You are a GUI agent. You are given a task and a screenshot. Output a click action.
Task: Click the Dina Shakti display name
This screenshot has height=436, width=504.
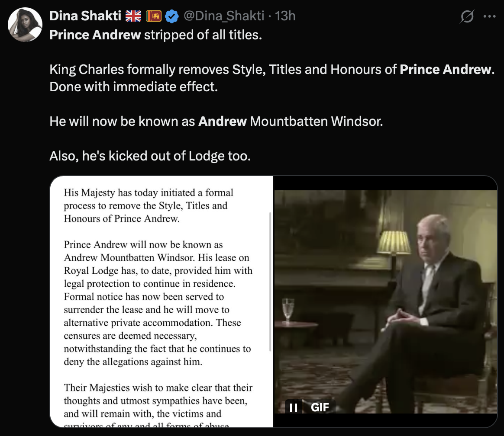[x=85, y=16]
